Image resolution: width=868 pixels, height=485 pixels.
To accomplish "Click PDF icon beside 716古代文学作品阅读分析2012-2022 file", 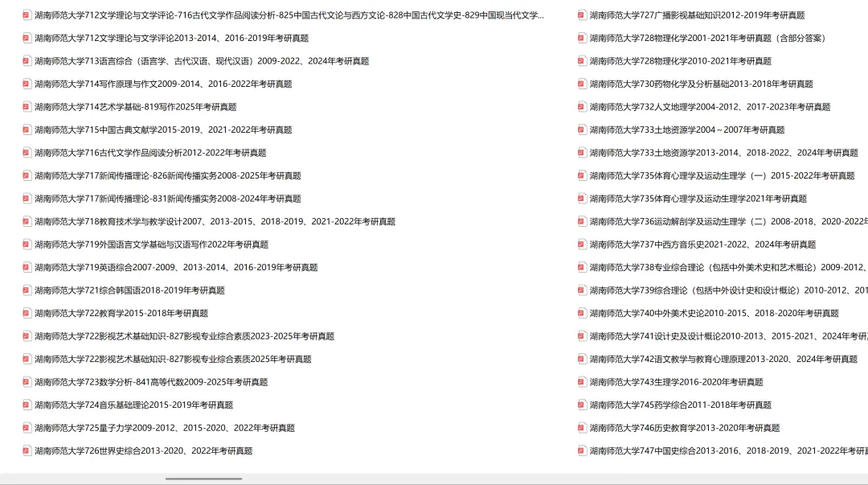I will (27, 153).
